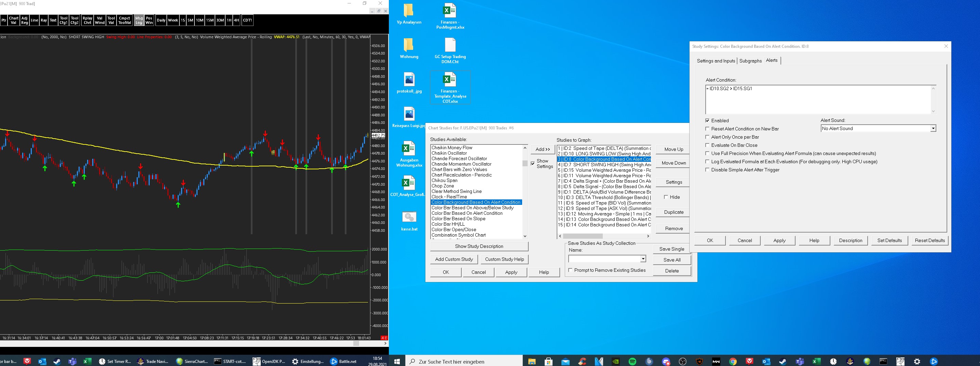
Task: Enable Alert Only Once per Bar
Action: point(708,137)
